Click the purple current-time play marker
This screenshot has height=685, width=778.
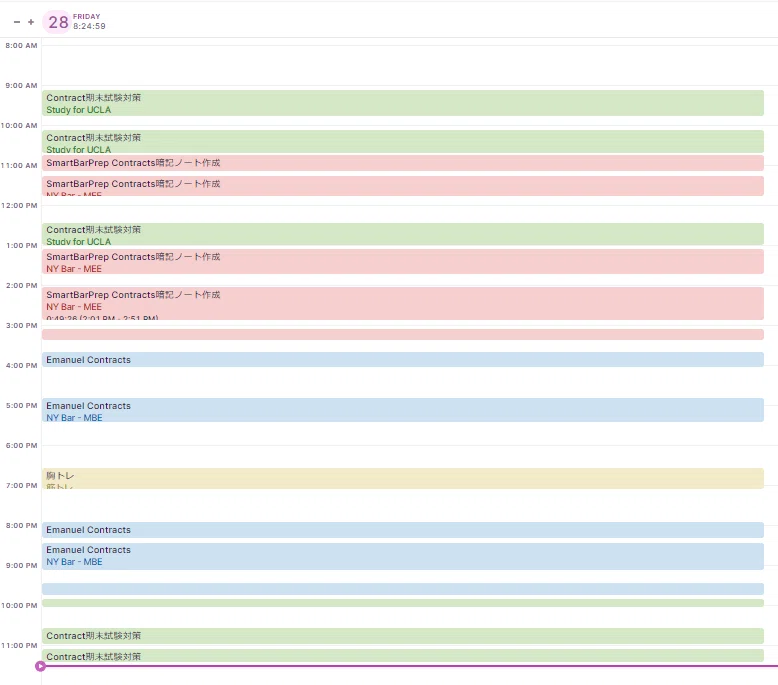tap(40, 666)
